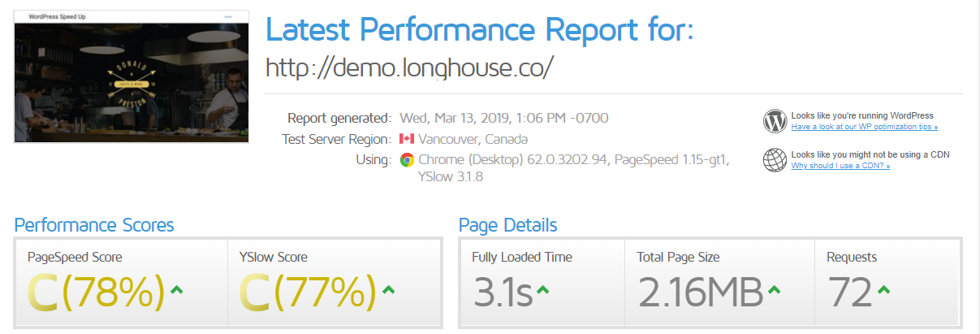Click green arrow next to 3.1s load time
The width and height of the screenshot is (980, 334).
(x=542, y=290)
